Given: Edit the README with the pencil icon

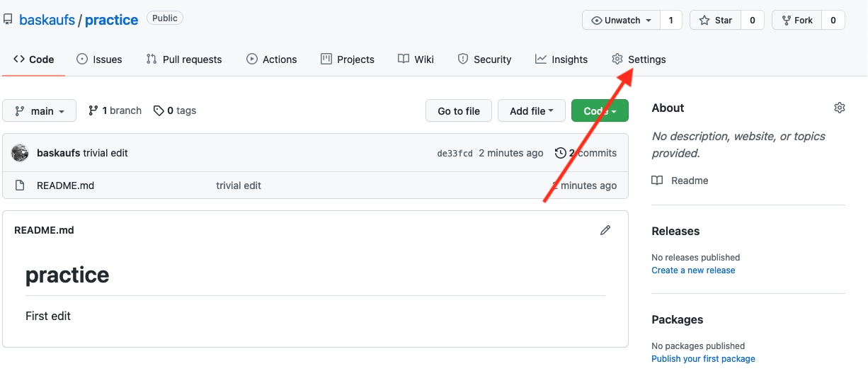Looking at the screenshot, I should click(605, 230).
